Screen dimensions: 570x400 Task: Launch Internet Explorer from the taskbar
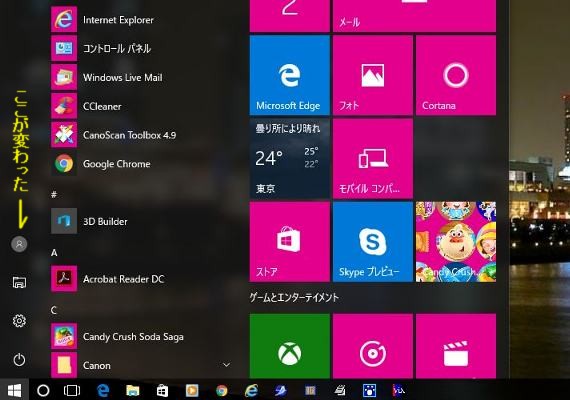pyautogui.click(x=251, y=391)
